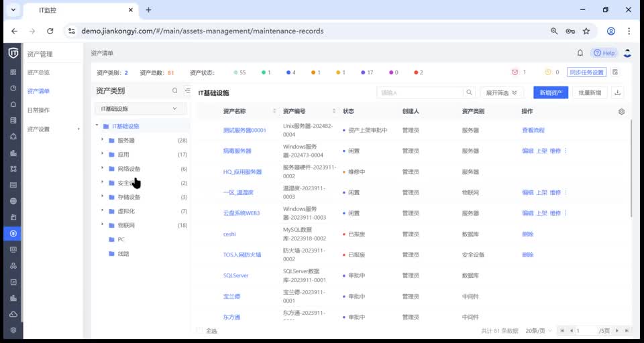Click the 新增资产 button
This screenshot has width=644, height=343.
550,92
